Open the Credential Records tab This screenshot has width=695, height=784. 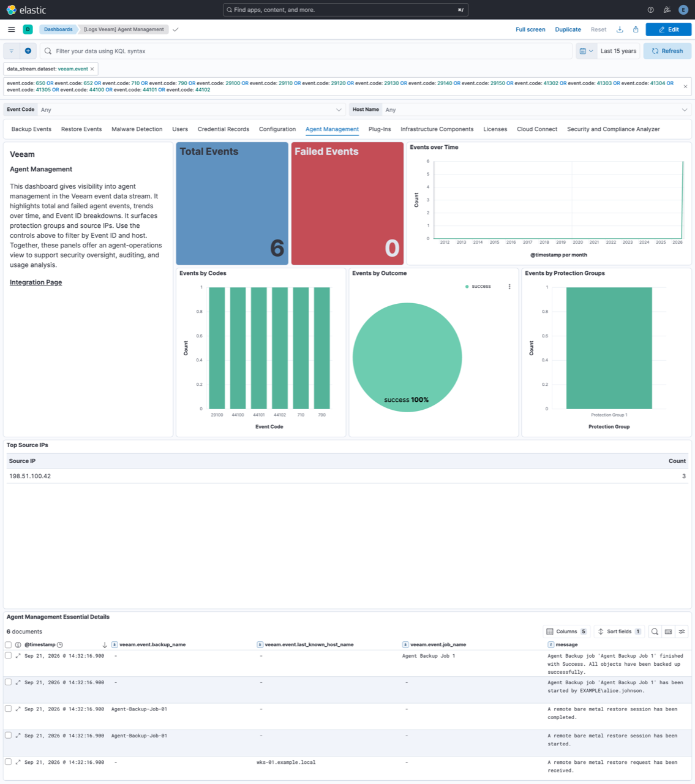click(224, 129)
